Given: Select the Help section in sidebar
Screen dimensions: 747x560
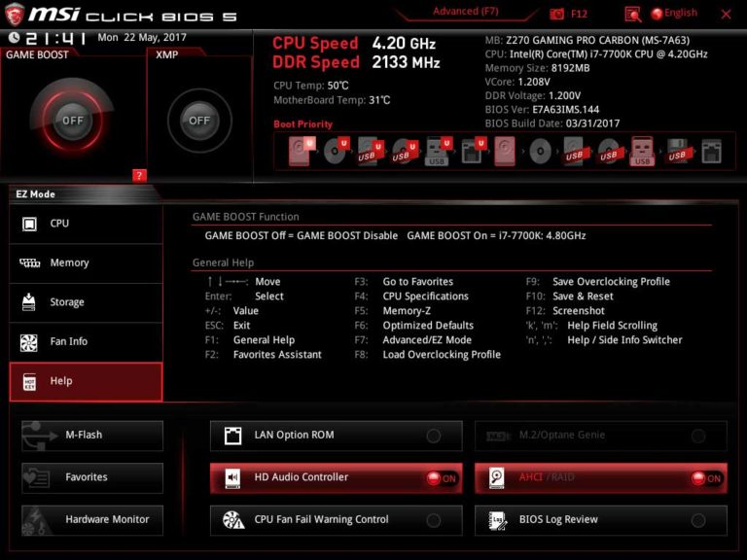Looking at the screenshot, I should (x=86, y=381).
